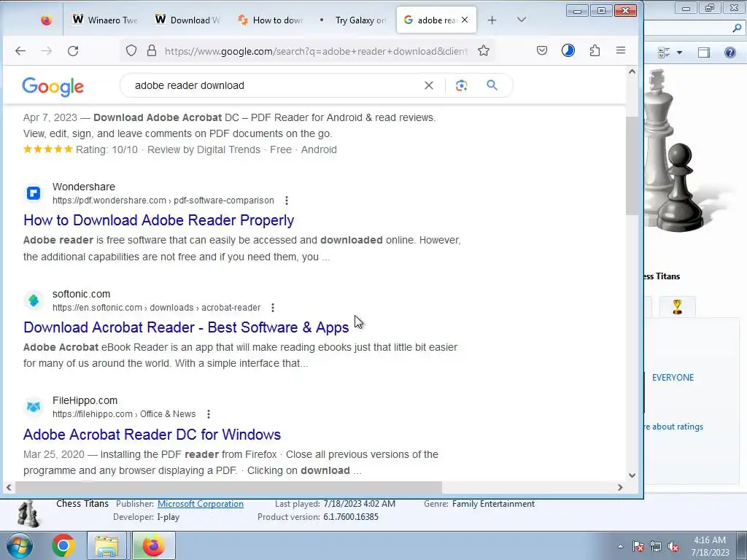Open the Save to Pocket icon
747x560 pixels.
[x=542, y=50]
